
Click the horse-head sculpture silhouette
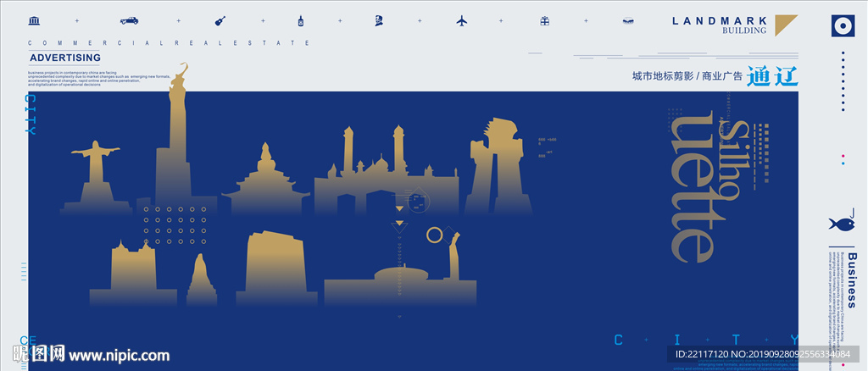[498, 166]
